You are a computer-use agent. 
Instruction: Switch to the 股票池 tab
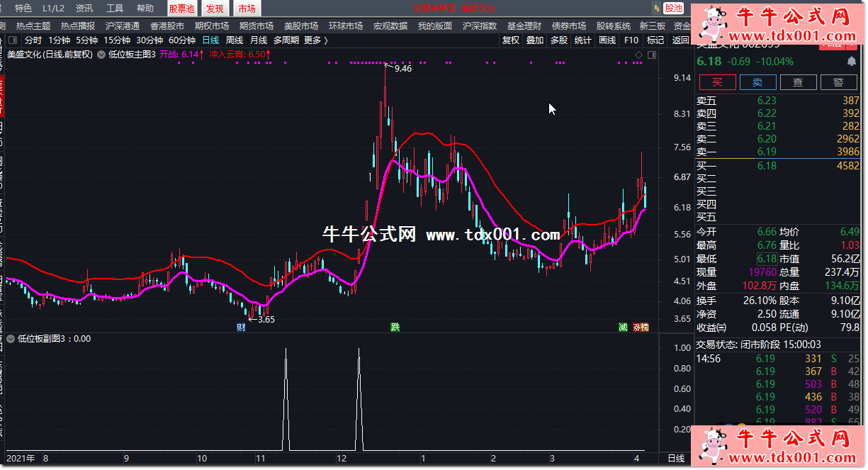(182, 9)
